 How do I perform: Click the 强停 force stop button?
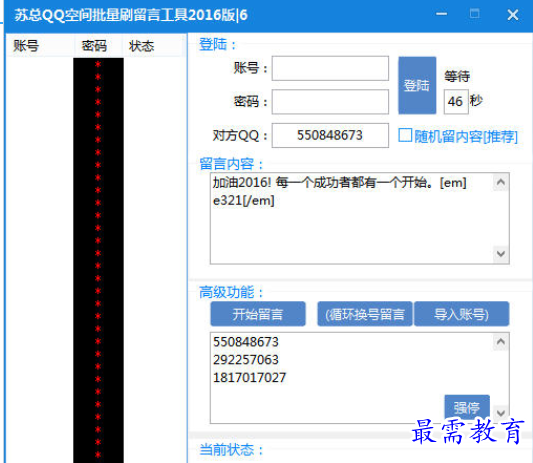467,407
